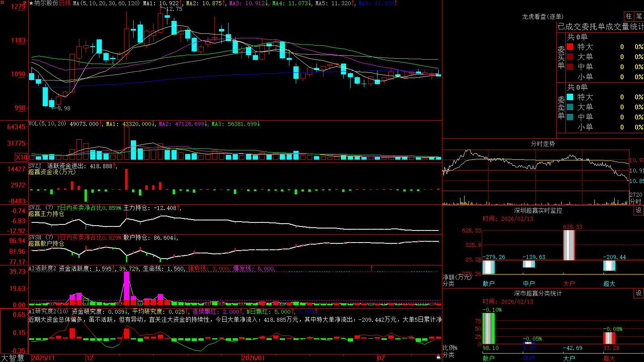Click the cyan 特大 sell order swatch
This screenshot has height=362, width=644.
pos(570,97)
